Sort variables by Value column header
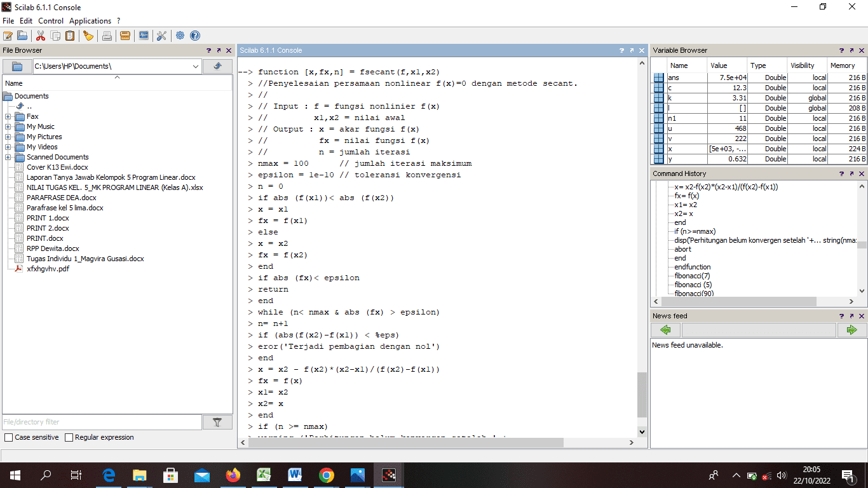This screenshot has width=868, height=488. point(728,65)
